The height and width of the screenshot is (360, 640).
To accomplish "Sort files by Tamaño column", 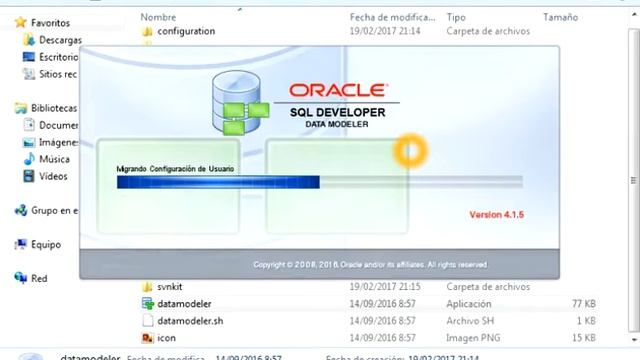I will [560, 17].
